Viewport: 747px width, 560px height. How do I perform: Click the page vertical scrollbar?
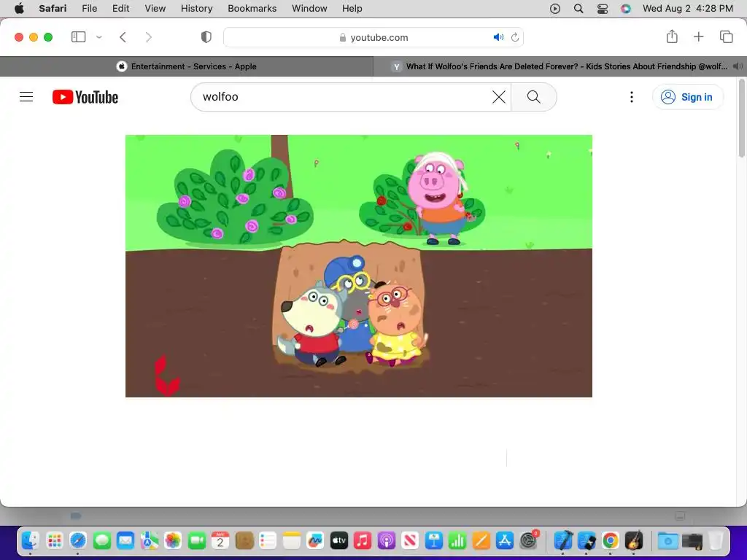pos(741,119)
